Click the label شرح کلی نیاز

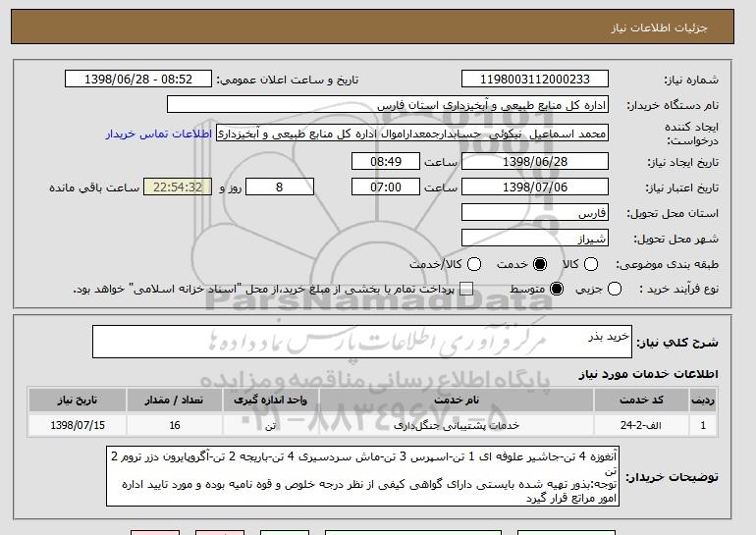676,343
